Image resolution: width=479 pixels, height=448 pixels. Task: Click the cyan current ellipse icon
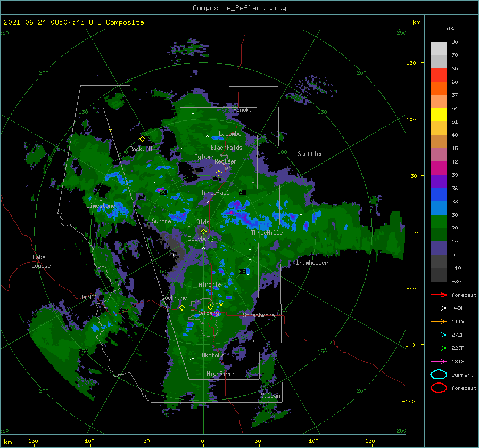click(439, 374)
